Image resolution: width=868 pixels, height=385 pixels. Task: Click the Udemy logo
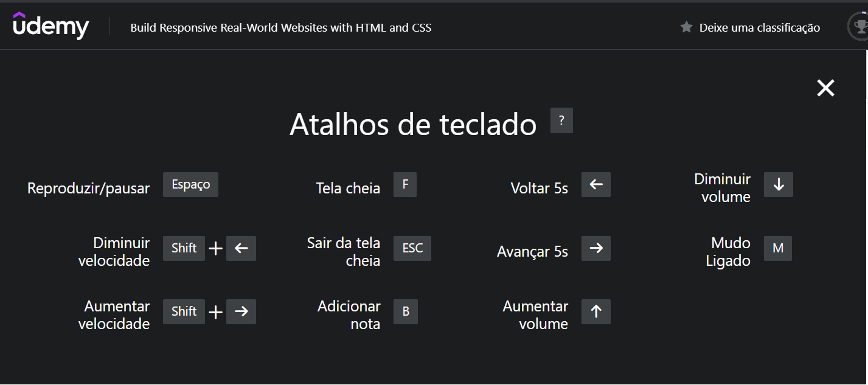pyautogui.click(x=51, y=25)
